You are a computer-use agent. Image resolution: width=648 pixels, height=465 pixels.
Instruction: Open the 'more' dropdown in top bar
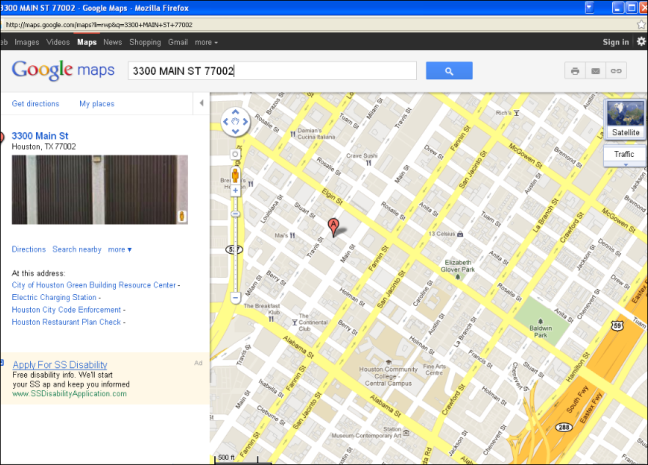206,42
